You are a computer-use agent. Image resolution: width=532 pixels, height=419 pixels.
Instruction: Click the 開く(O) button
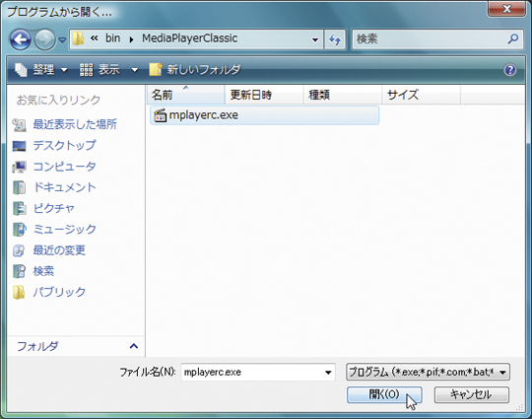tap(384, 394)
